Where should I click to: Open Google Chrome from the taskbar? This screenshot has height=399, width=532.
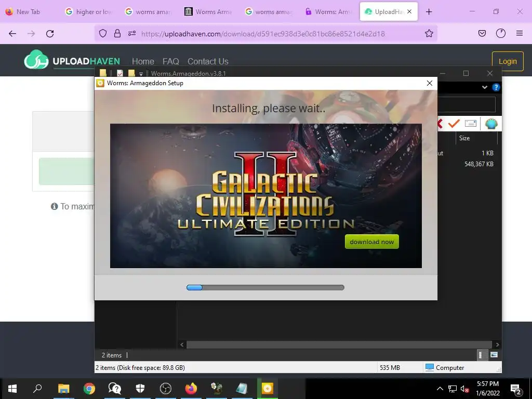point(89,388)
